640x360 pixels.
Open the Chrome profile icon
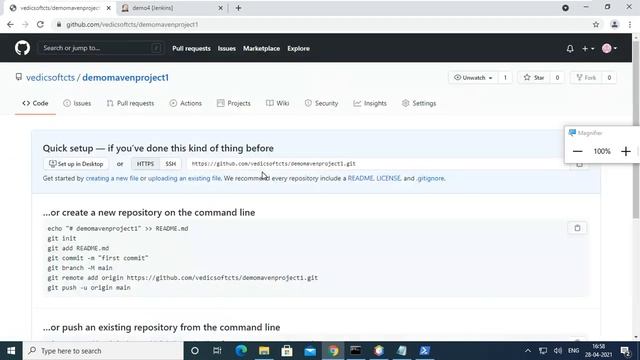coord(614,24)
